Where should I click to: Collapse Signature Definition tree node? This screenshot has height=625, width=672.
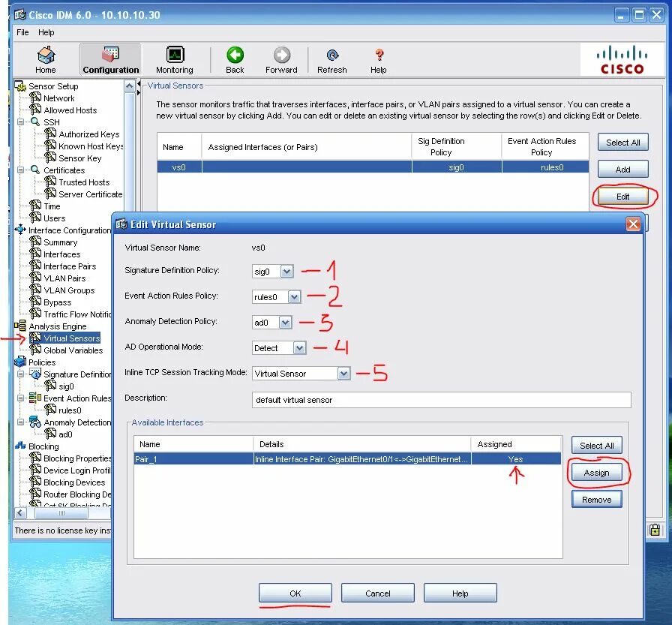click(20, 374)
